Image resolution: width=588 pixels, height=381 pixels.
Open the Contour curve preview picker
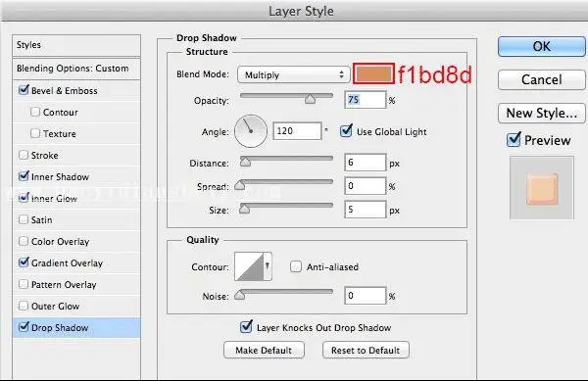(249, 266)
